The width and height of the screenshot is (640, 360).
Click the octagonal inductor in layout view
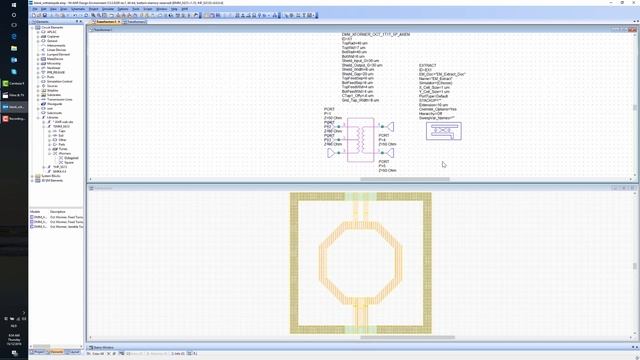[x=360, y=263]
